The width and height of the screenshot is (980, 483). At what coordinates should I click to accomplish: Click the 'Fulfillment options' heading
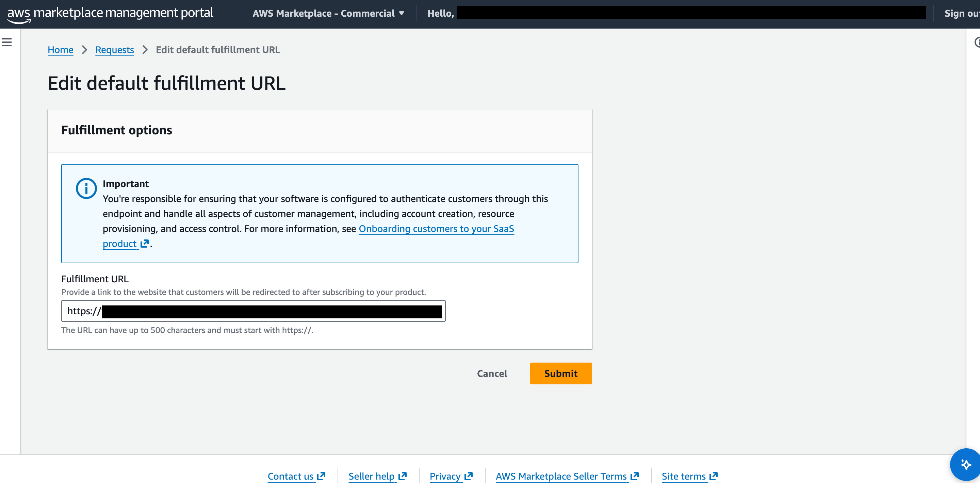point(116,131)
